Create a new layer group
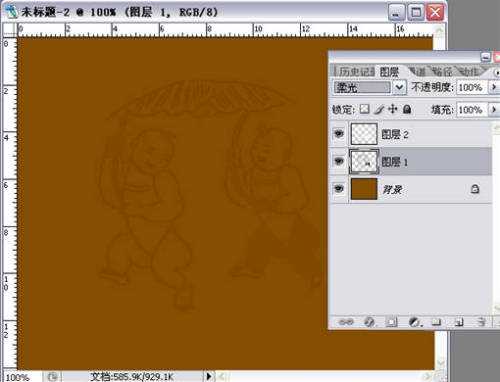The height and width of the screenshot is (382, 500). click(x=436, y=322)
